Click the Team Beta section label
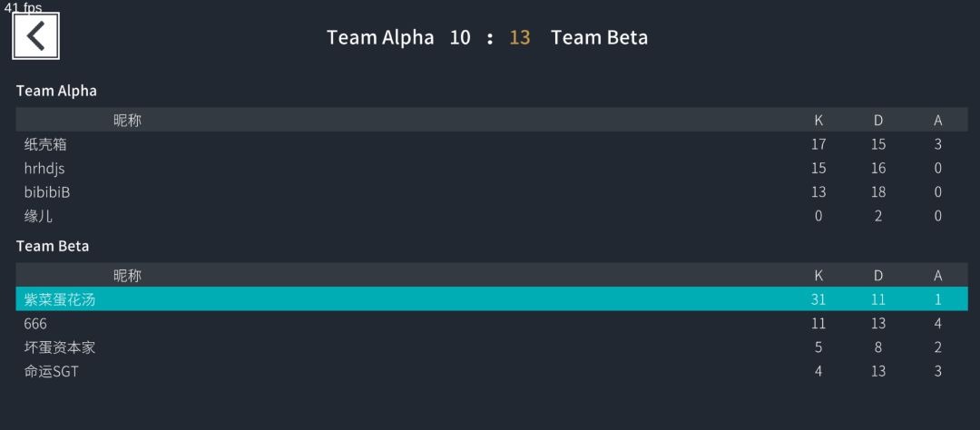 (x=53, y=246)
